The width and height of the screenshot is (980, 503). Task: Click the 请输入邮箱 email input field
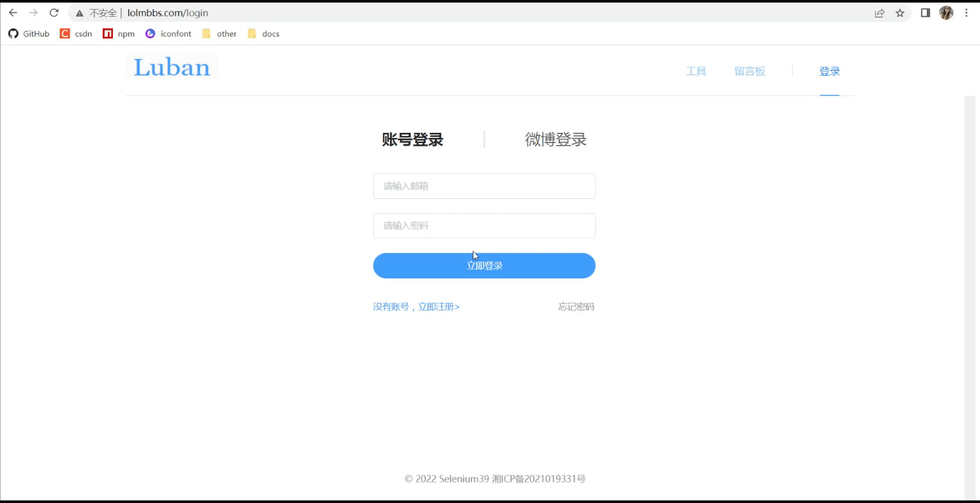(x=484, y=185)
